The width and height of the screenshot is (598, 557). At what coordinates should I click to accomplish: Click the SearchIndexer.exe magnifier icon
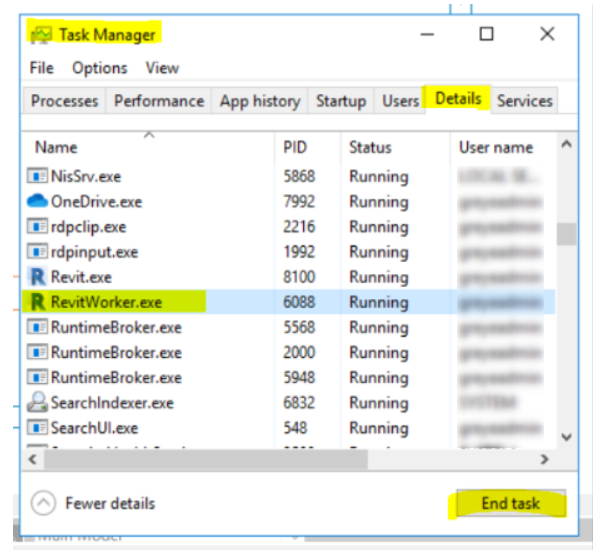point(37,402)
